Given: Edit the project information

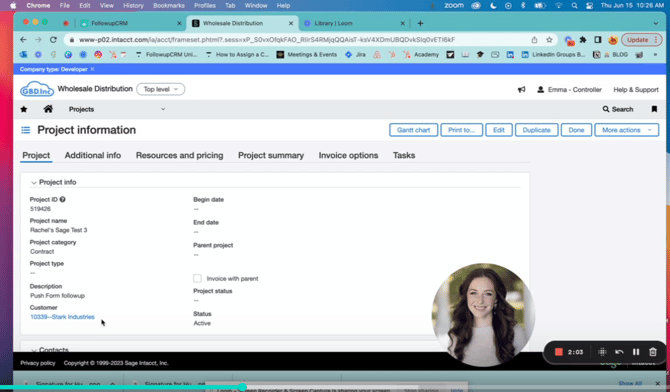Looking at the screenshot, I should coord(499,130).
